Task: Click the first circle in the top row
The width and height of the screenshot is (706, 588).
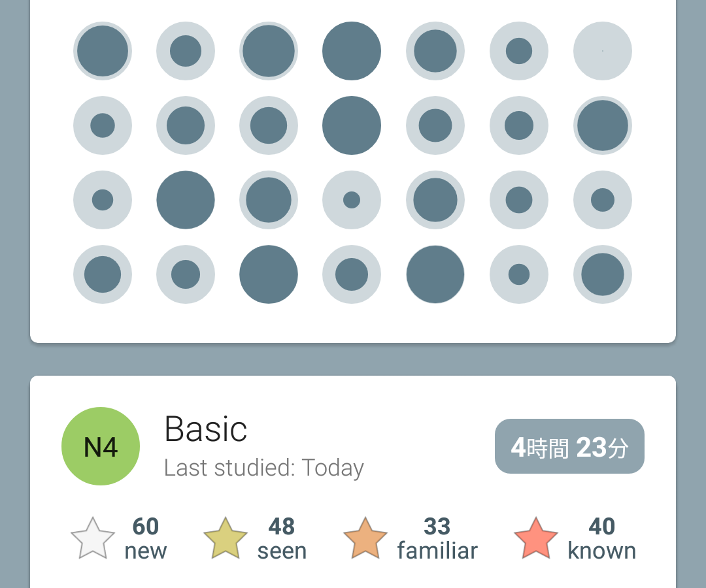Action: [x=103, y=51]
